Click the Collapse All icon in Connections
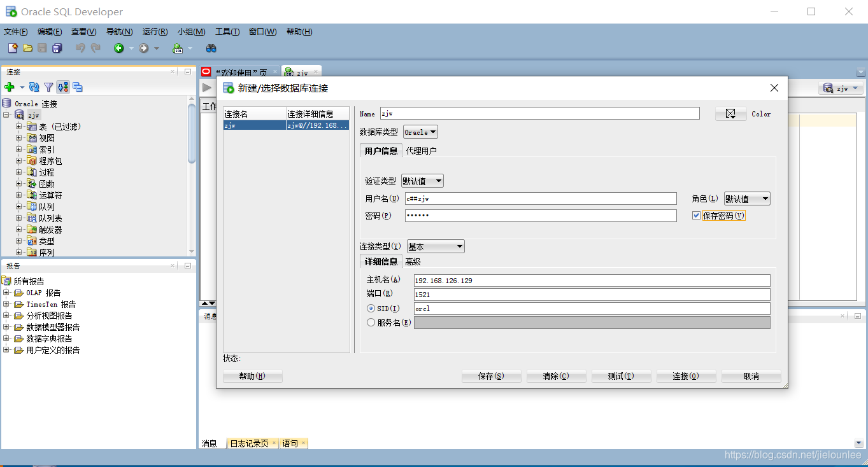868x467 pixels. click(x=77, y=87)
